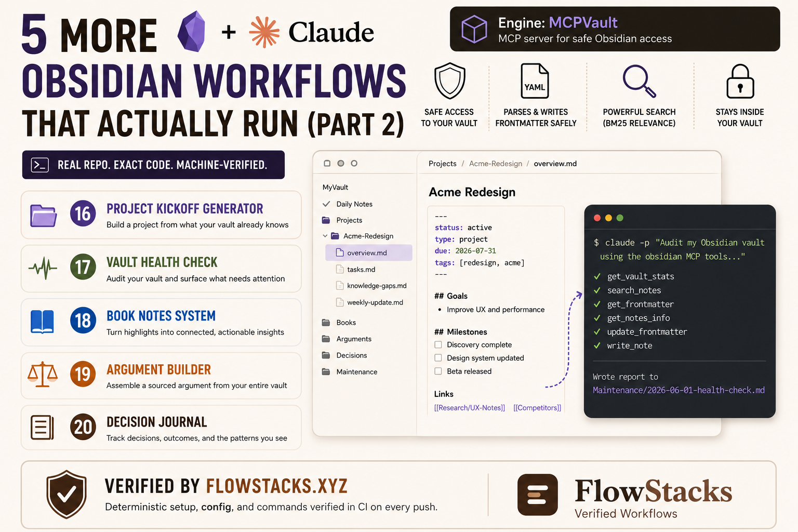Click the Decision Journal title

pyautogui.click(x=157, y=422)
